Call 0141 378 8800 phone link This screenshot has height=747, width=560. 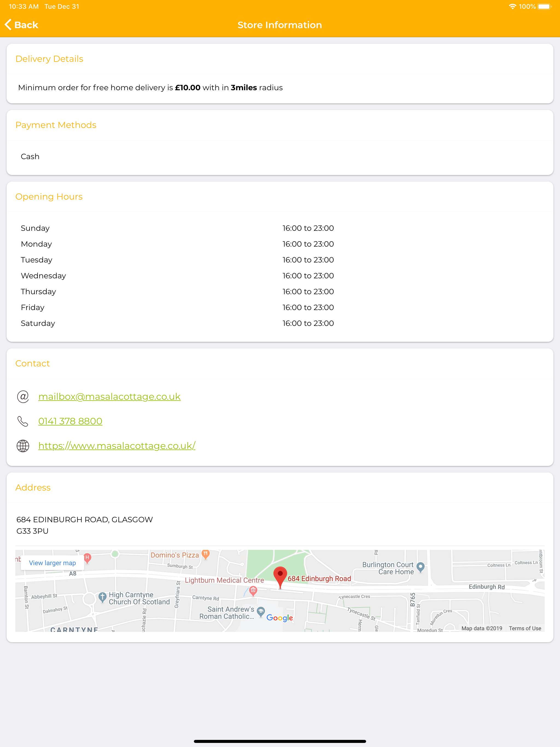[x=70, y=421]
